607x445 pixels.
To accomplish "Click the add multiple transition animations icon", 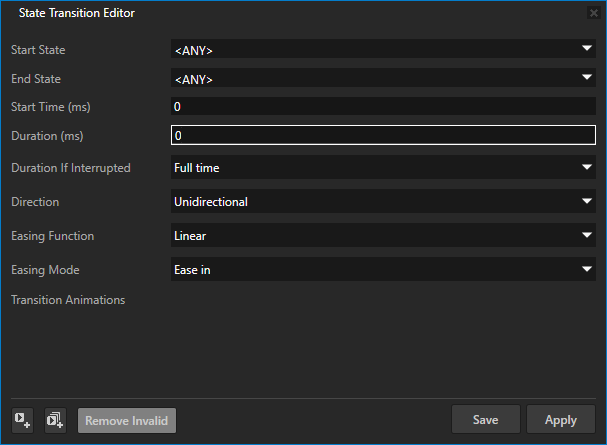I will click(56, 420).
